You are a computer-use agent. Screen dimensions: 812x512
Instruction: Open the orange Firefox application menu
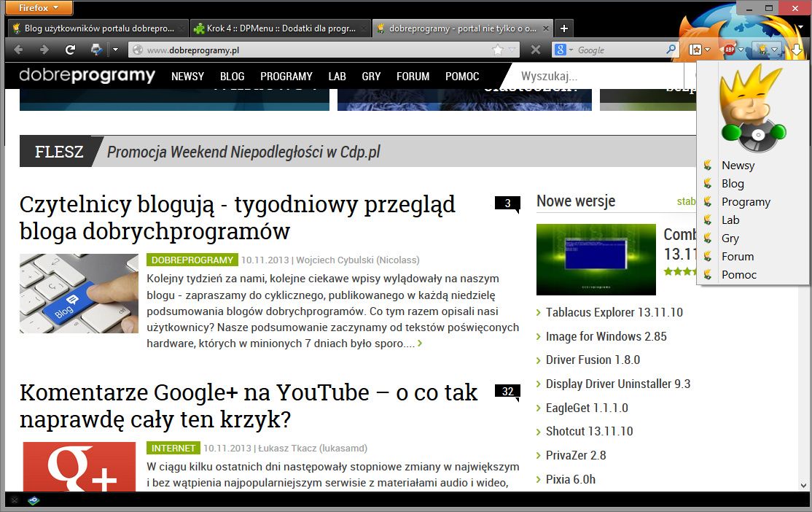[x=39, y=8]
